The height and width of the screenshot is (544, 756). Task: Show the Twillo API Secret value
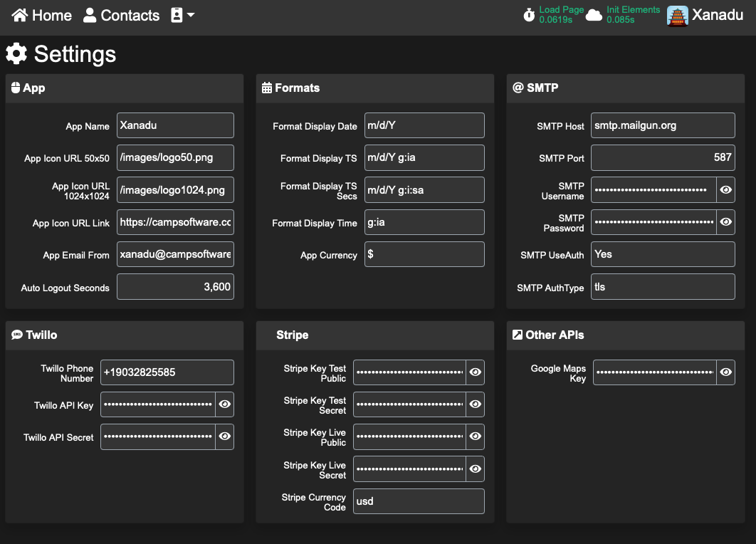coord(225,436)
